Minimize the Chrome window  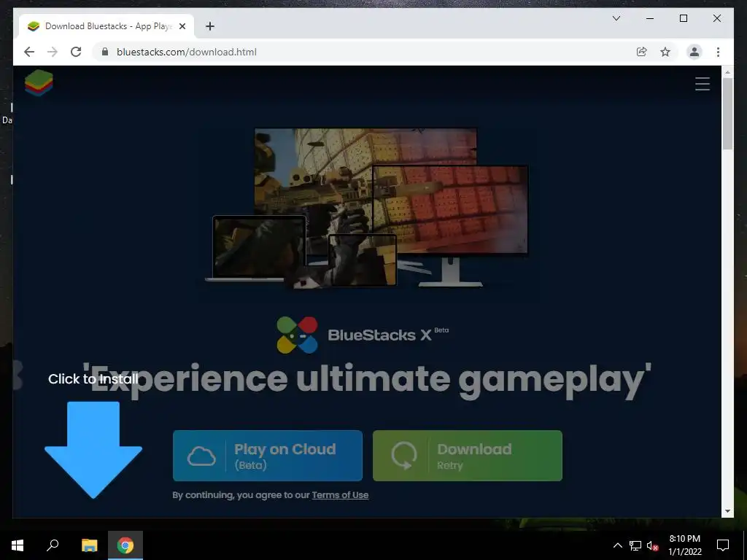650,18
